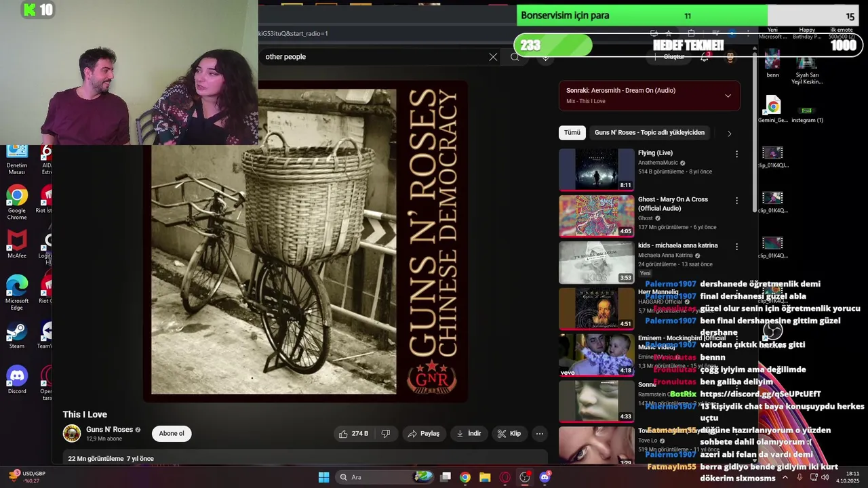868x488 pixels.
Task: Open File Explorer from the taskbar
Action: (x=485, y=477)
